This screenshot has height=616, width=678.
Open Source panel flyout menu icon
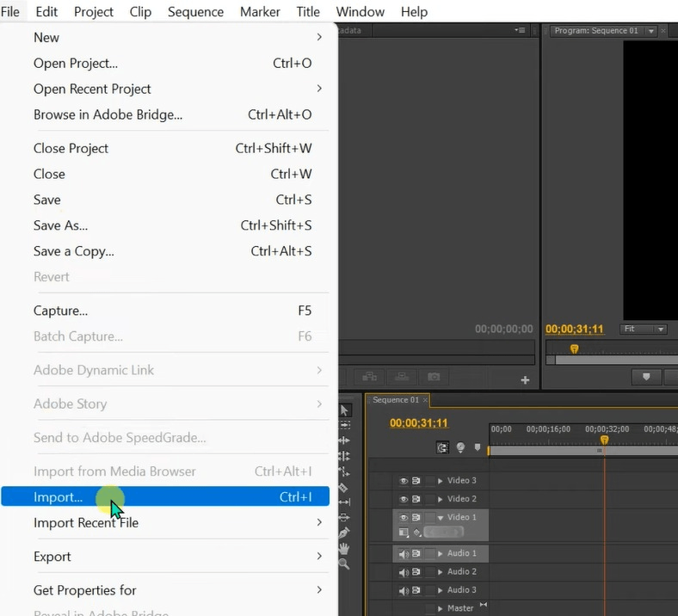tap(520, 30)
